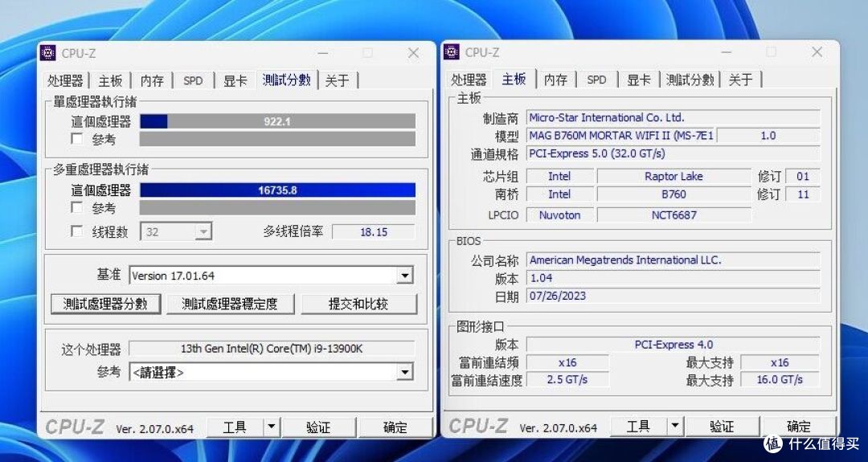Screen dimensions: 868x462
Task: Open the 工具 dropdown arrow in left window
Action: pos(272,427)
